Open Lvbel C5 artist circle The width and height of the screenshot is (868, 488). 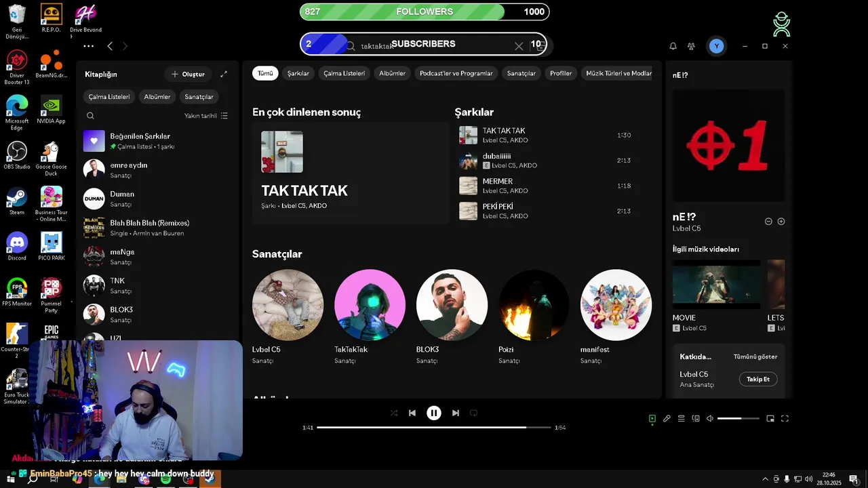(x=288, y=305)
